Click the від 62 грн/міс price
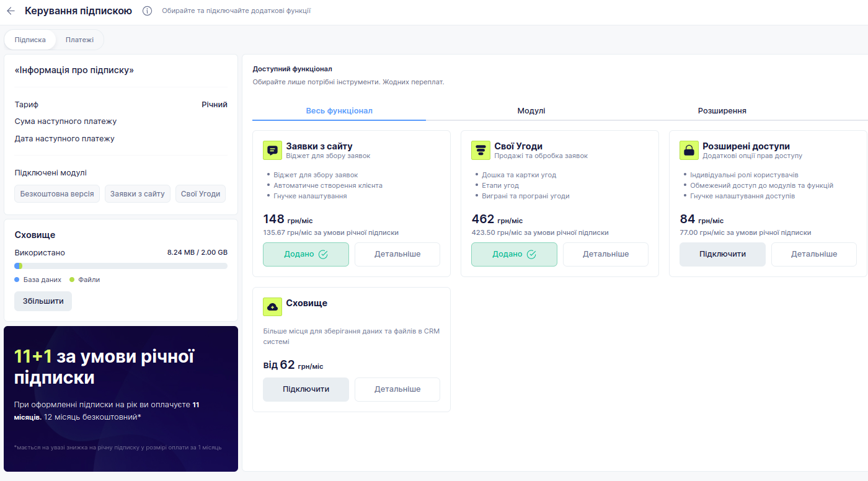The height and width of the screenshot is (481, 868). [293, 365]
